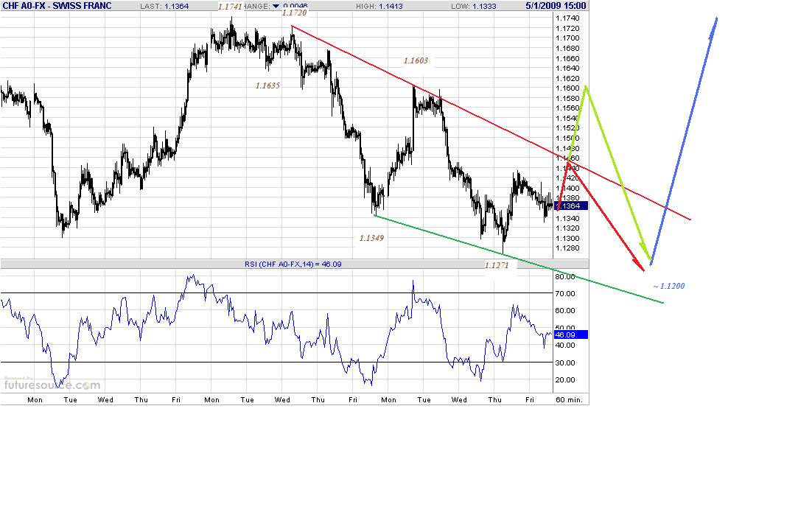Click the highlighted 46.09 RSI value tag
The image size is (812, 515).
[x=571, y=335]
